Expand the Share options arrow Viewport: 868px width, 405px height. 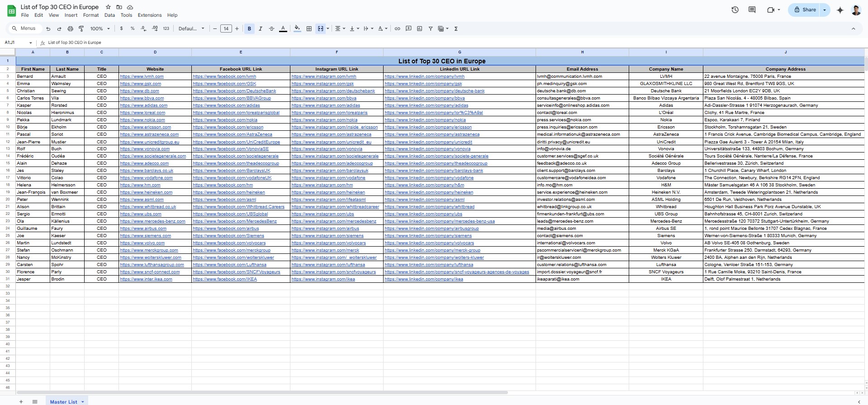(x=825, y=10)
